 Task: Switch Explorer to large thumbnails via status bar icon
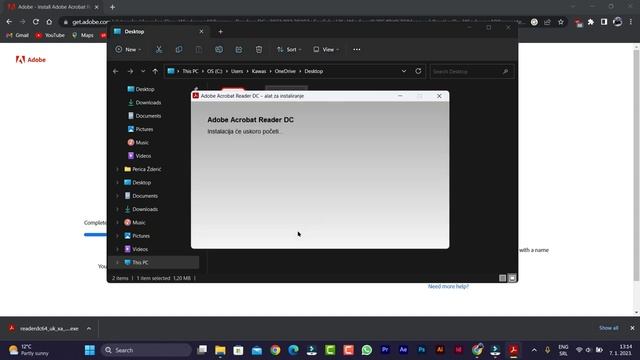click(x=512, y=278)
